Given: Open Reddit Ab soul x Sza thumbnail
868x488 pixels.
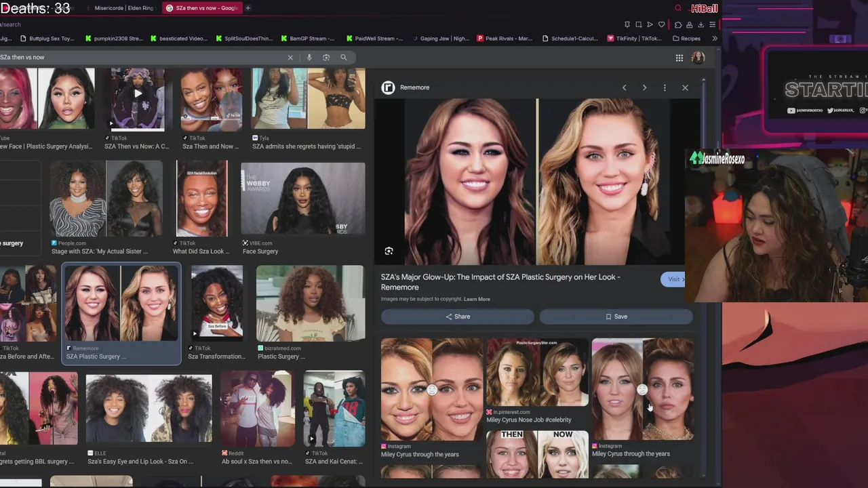Looking at the screenshot, I should pyautogui.click(x=257, y=409).
